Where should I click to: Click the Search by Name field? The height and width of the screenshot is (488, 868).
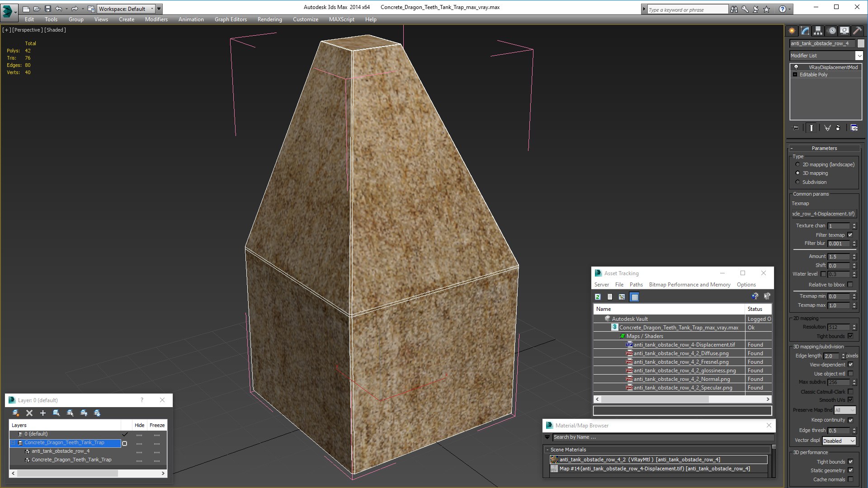660,437
